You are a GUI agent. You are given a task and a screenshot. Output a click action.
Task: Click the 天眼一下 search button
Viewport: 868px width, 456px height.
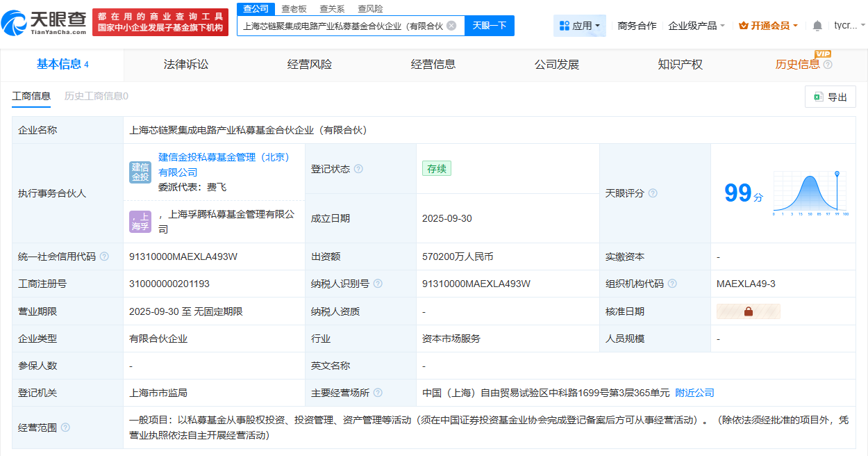click(490, 26)
